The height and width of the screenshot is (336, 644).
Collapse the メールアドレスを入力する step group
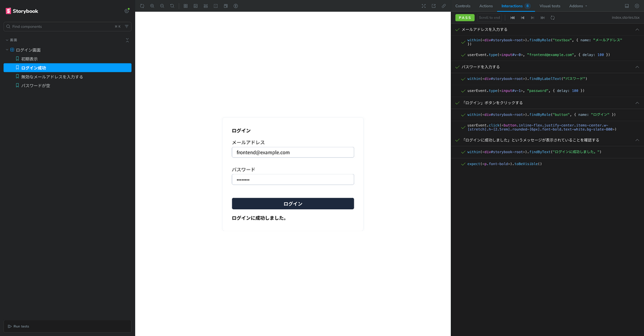coord(637,30)
